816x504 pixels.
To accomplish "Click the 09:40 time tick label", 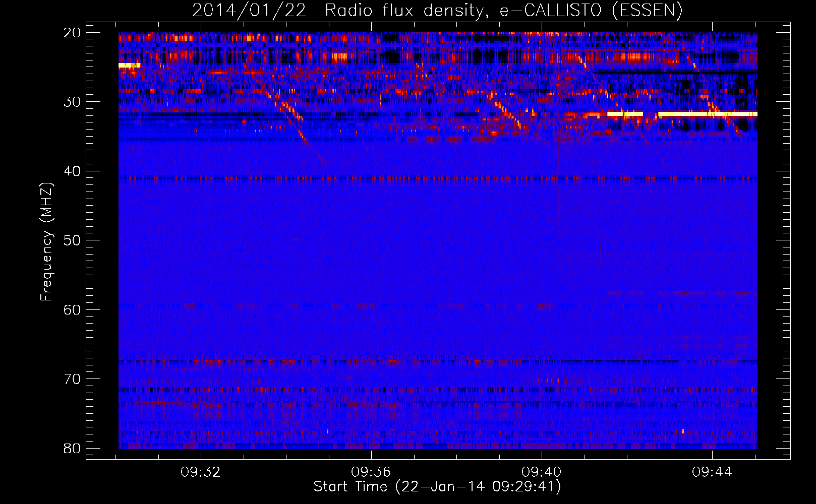I will [x=542, y=472].
